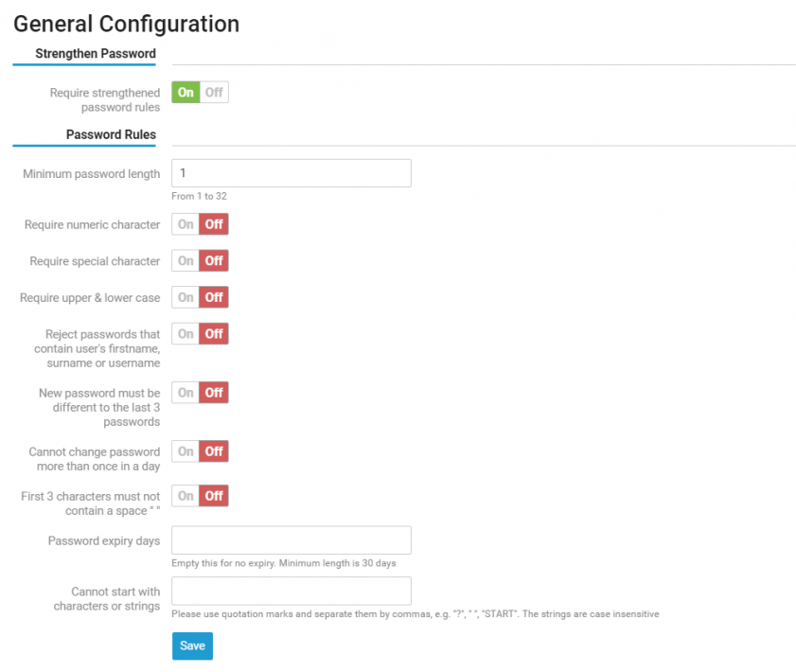
Task: Select the Minimum password length input
Action: (x=291, y=173)
